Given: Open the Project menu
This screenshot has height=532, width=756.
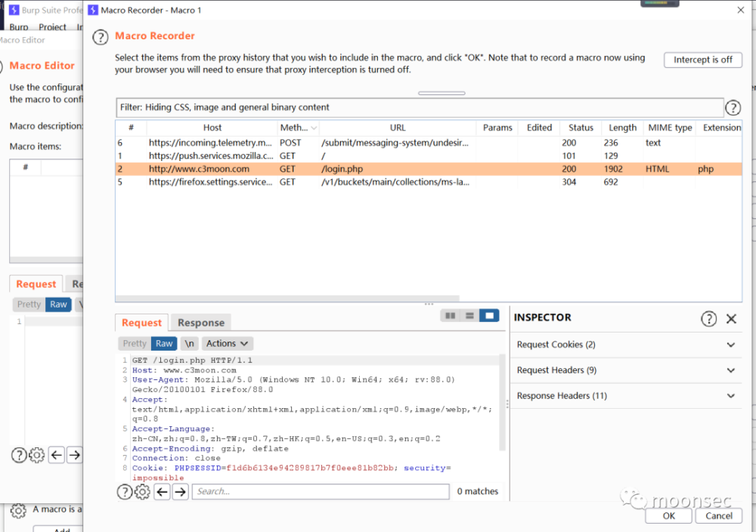Looking at the screenshot, I should [x=53, y=27].
